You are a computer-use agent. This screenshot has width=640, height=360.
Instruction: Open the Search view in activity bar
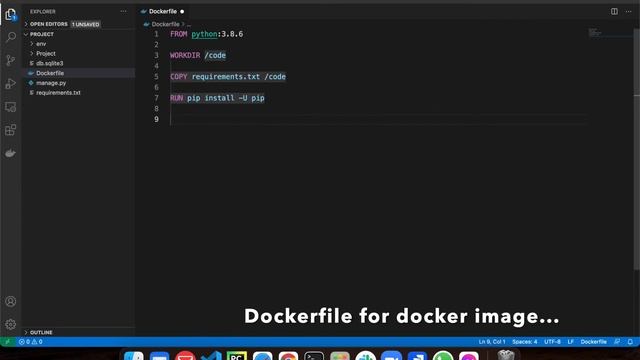click(11, 37)
